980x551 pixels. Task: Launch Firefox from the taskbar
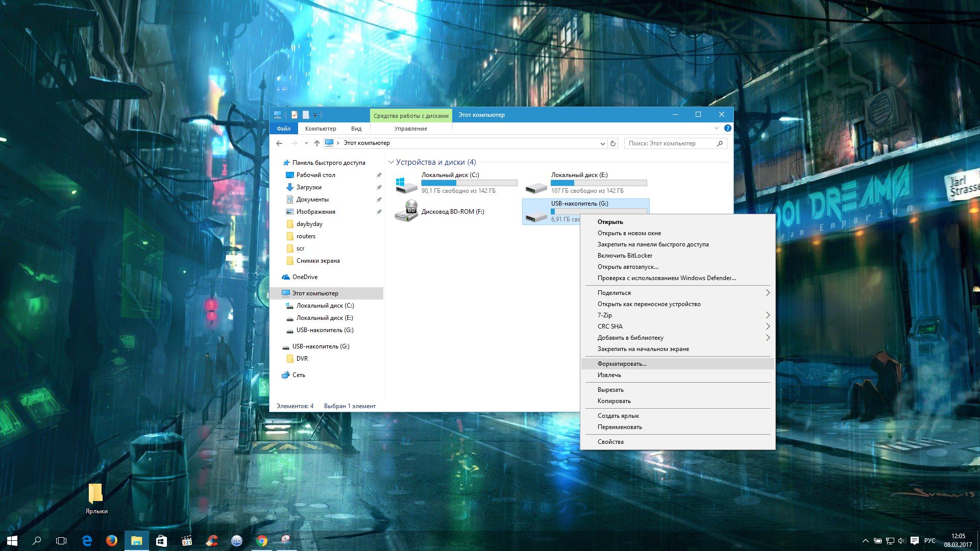pyautogui.click(x=111, y=541)
